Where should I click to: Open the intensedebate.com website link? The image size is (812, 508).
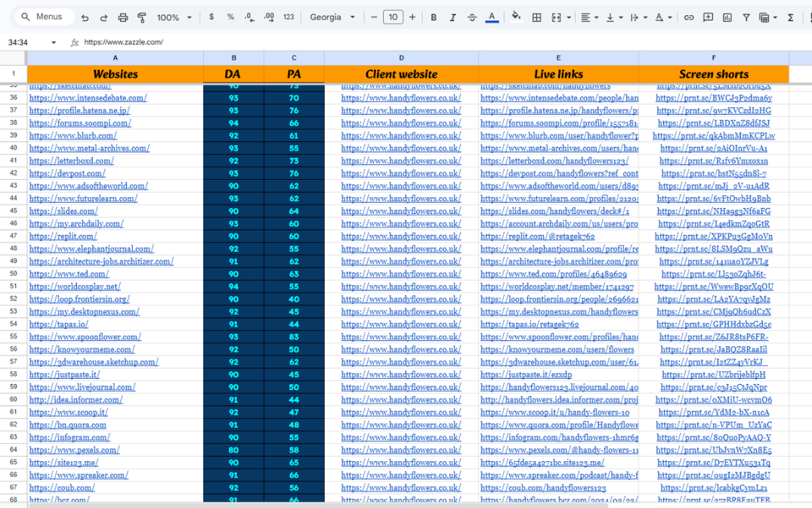click(88, 98)
